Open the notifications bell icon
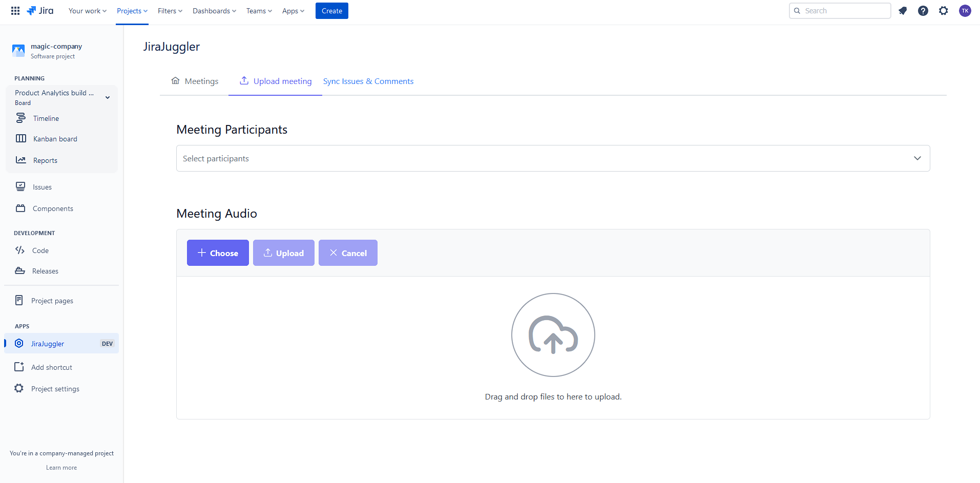 click(x=903, y=11)
